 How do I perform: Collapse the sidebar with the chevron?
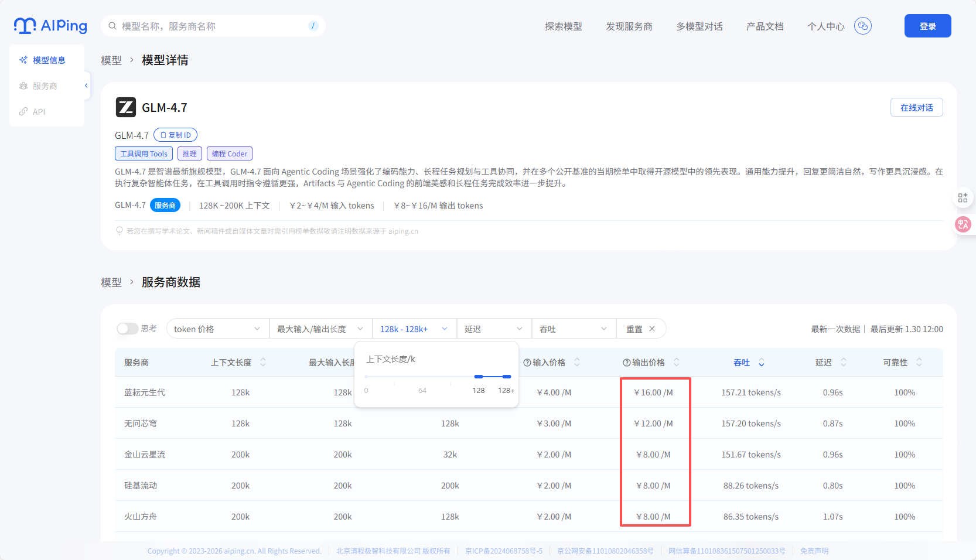click(x=86, y=86)
